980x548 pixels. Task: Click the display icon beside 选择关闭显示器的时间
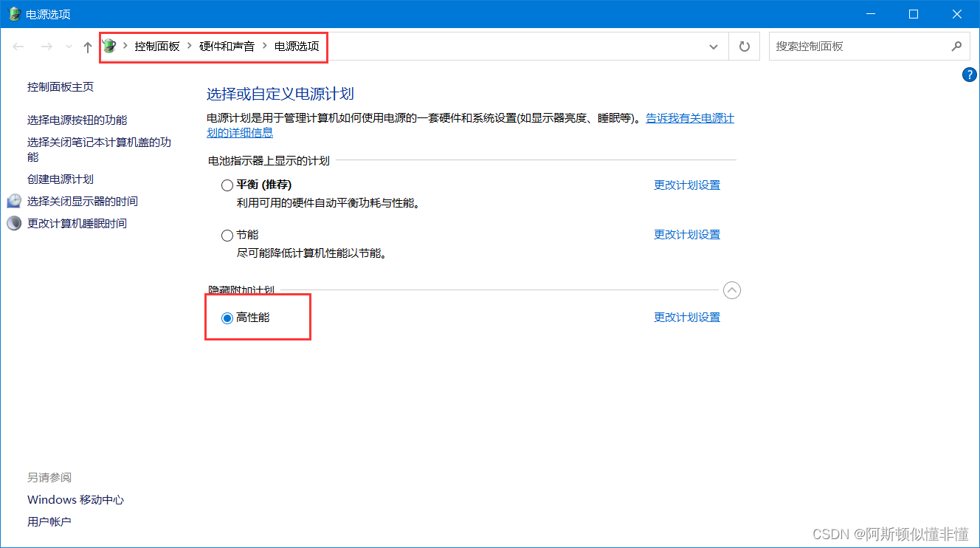[14, 200]
